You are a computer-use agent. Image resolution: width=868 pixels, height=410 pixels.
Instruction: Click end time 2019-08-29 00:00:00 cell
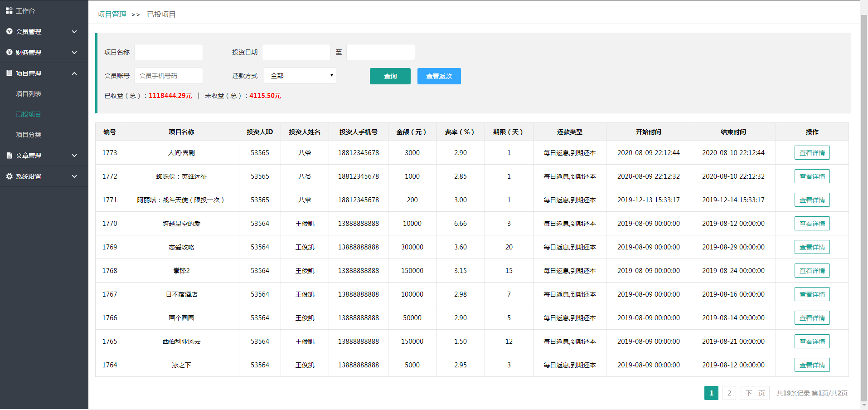(733, 247)
